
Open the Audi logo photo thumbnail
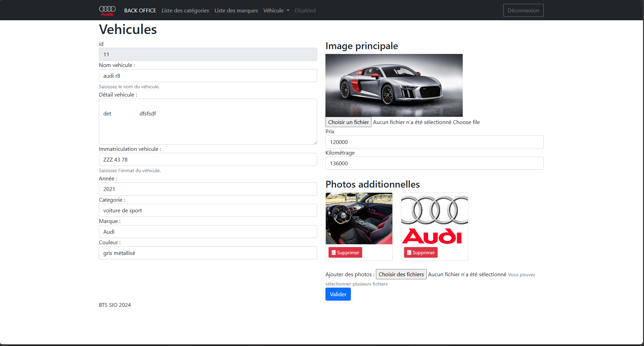click(435, 219)
